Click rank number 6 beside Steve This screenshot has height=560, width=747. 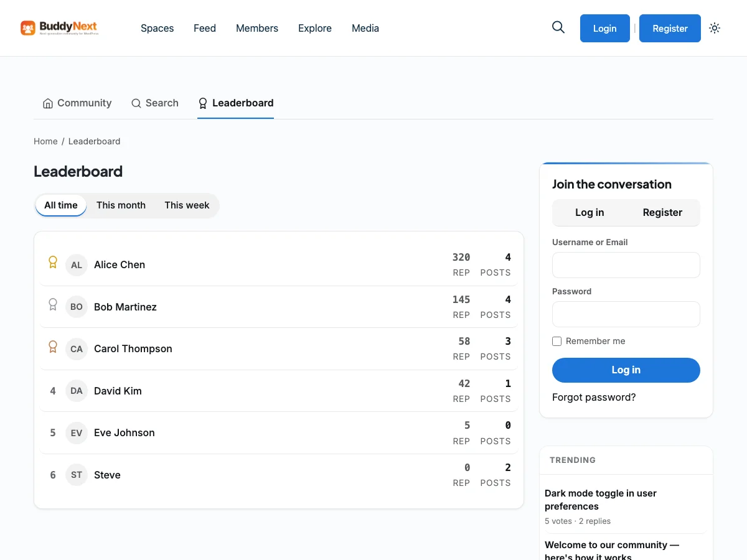(x=53, y=475)
